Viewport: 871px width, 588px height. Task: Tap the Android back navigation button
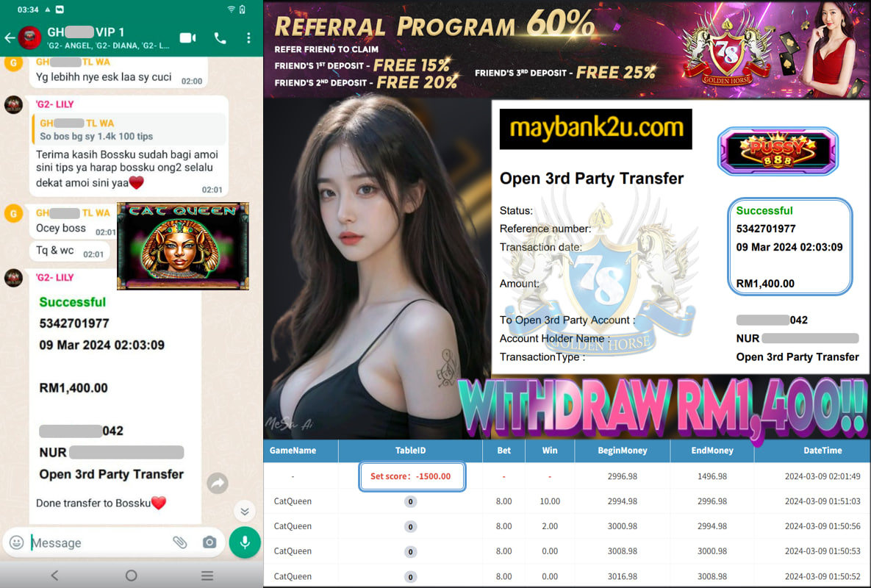54,576
